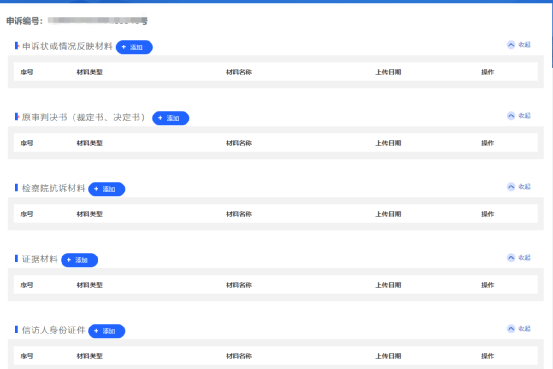
Task: Click the plus icon beside 信访人身份证件
Action: [96, 331]
